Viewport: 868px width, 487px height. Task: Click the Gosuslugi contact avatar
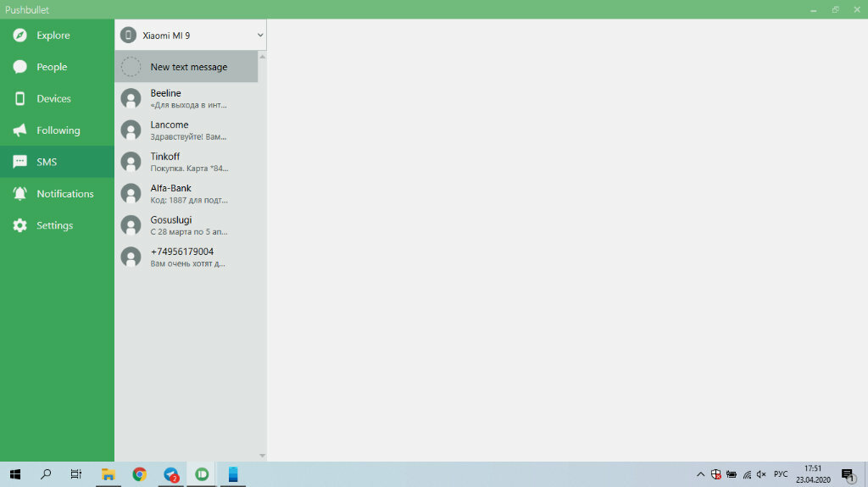point(131,225)
